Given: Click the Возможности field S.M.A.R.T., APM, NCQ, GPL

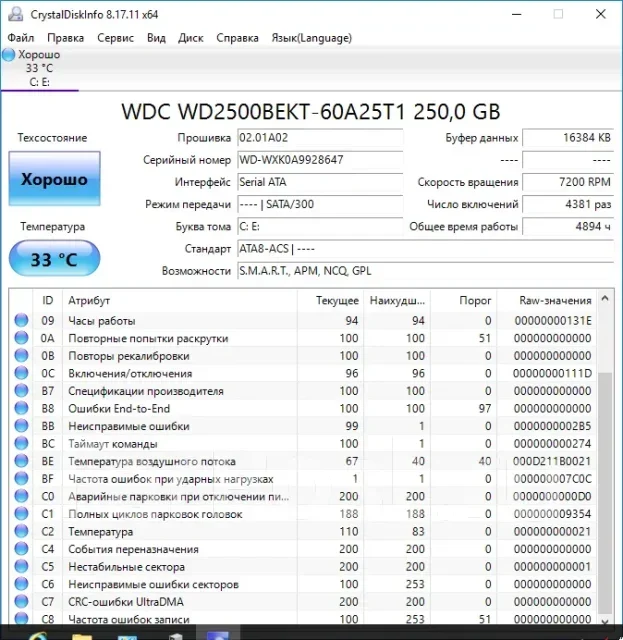Looking at the screenshot, I should point(425,271).
